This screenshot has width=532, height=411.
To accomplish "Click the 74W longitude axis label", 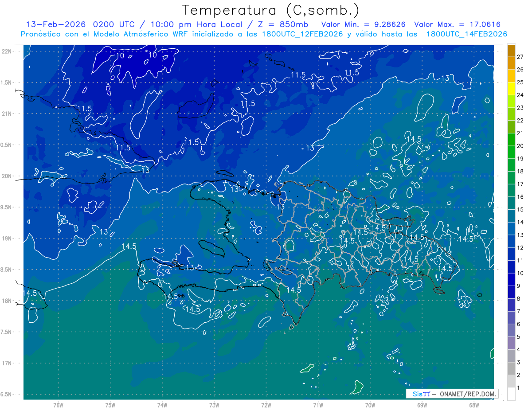I will tap(162, 405).
